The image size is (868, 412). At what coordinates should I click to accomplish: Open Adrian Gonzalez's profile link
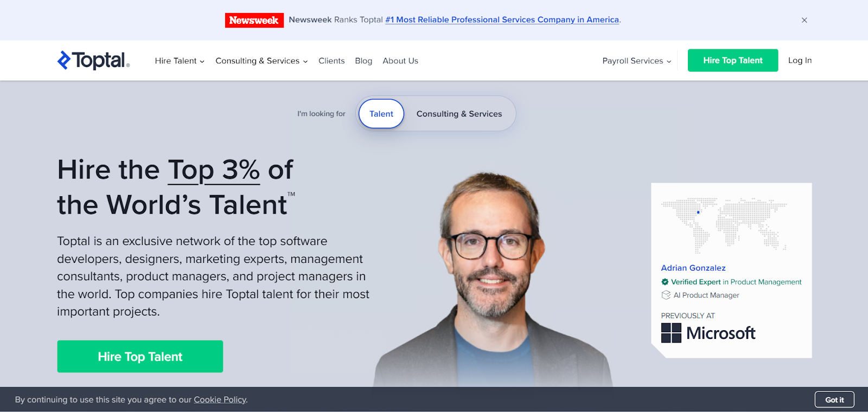(x=693, y=268)
